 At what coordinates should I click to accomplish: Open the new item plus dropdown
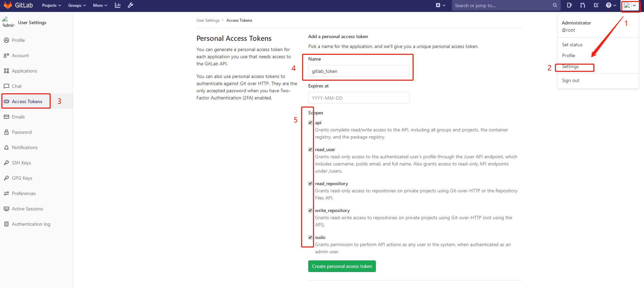point(440,5)
